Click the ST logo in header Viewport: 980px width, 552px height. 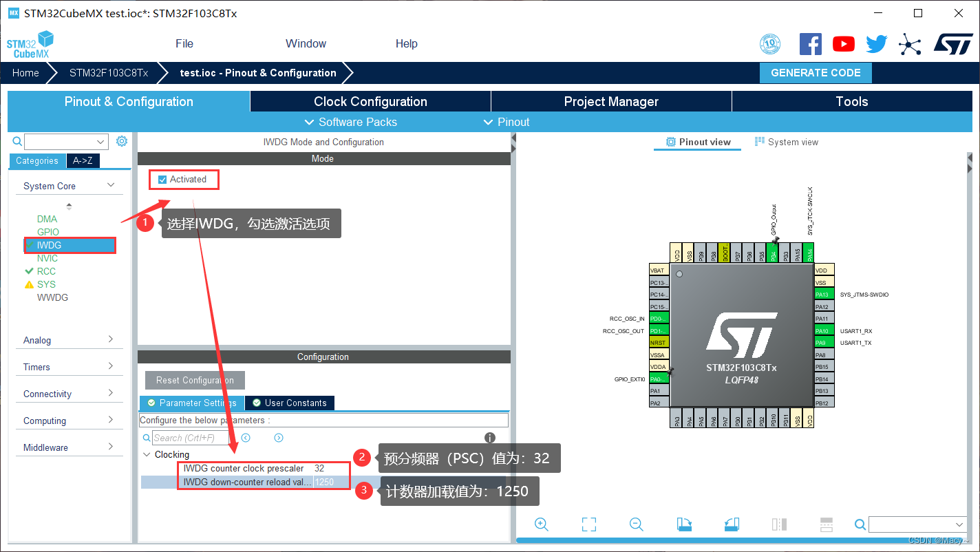click(953, 44)
